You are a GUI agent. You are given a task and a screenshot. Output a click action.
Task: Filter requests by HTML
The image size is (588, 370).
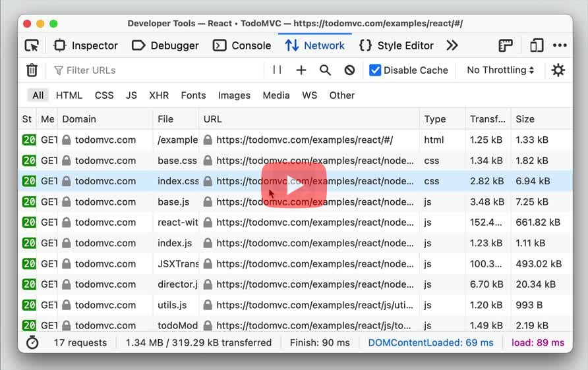pyautogui.click(x=69, y=95)
